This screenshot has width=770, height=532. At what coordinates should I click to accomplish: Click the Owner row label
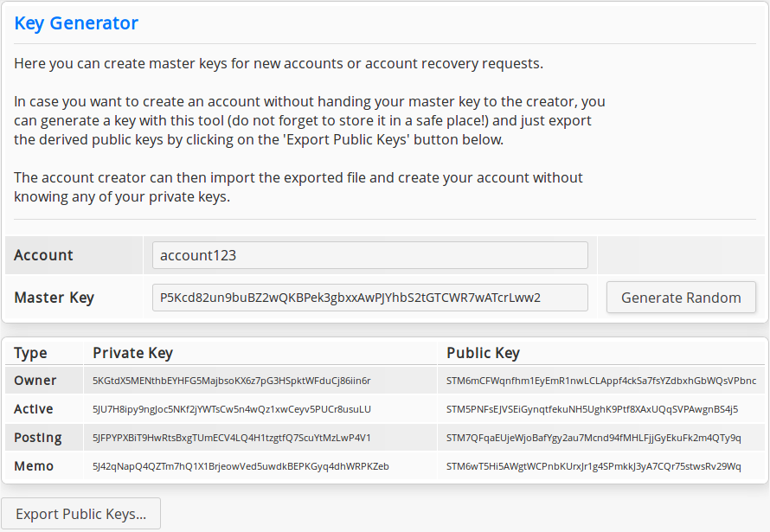pyautogui.click(x=35, y=381)
